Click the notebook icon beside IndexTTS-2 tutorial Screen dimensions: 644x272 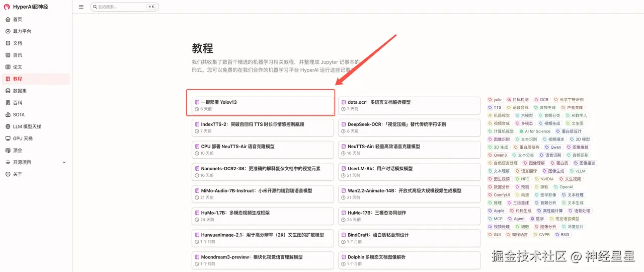(x=197, y=124)
